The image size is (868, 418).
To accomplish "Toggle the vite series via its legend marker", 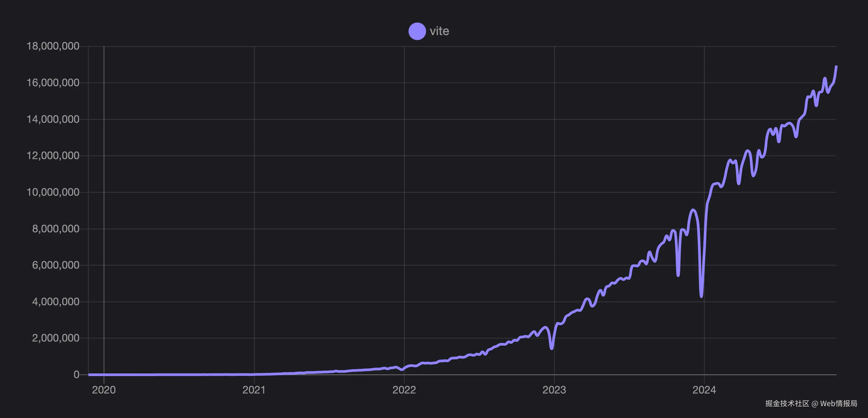I will click(x=417, y=31).
